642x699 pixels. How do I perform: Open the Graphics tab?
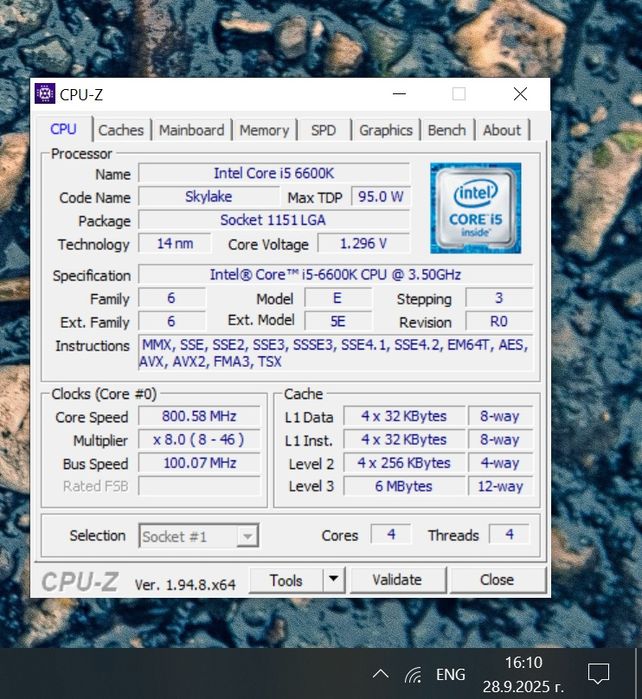point(386,130)
